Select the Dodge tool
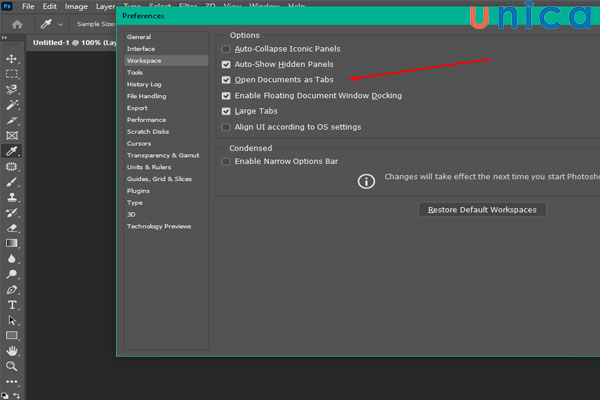This screenshot has width=600, height=400. coord(11,274)
